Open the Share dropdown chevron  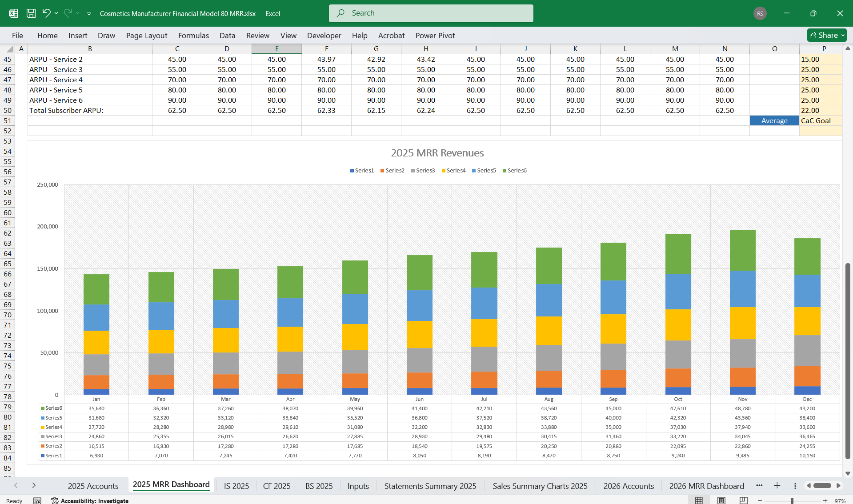point(842,35)
